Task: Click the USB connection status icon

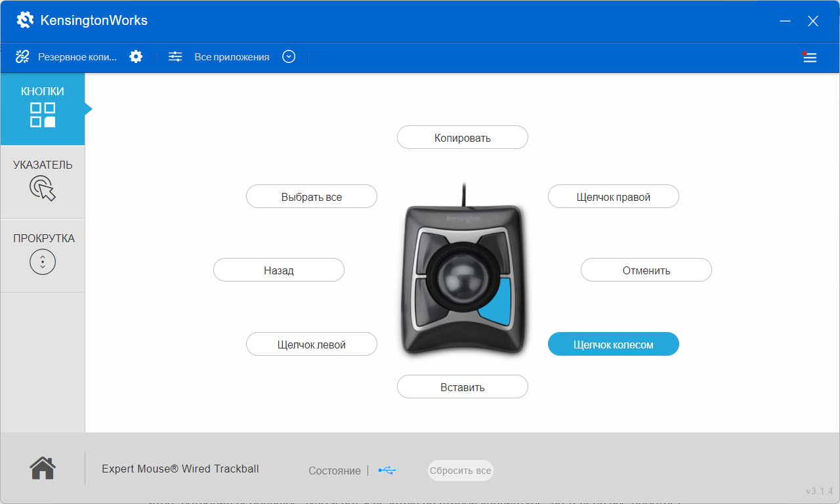Action: (x=387, y=471)
